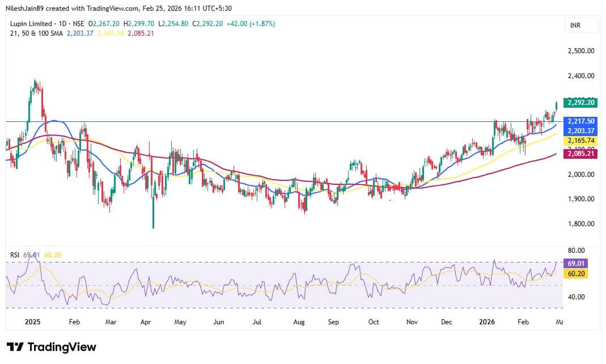Click the 2,500.00 price scale label
Image resolution: width=606 pixels, height=364 pixels.
(581, 50)
